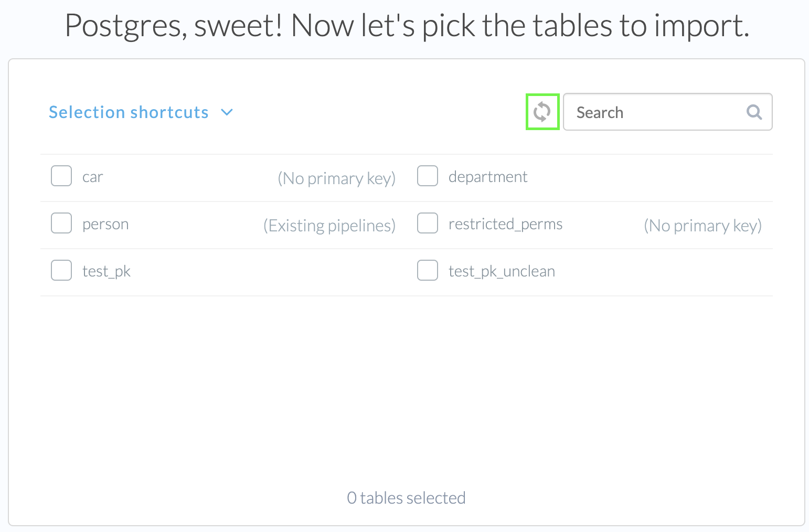
Task: Enable the department table checkbox
Action: (427, 176)
